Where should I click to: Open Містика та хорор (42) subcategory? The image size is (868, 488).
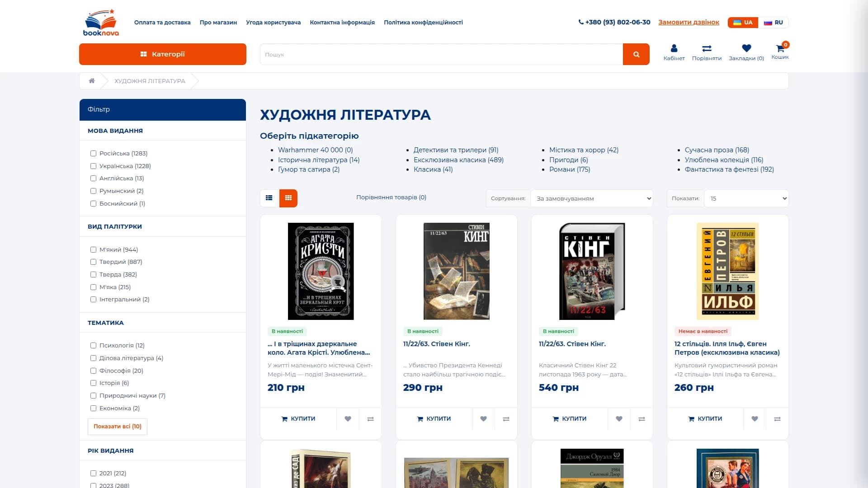584,150
